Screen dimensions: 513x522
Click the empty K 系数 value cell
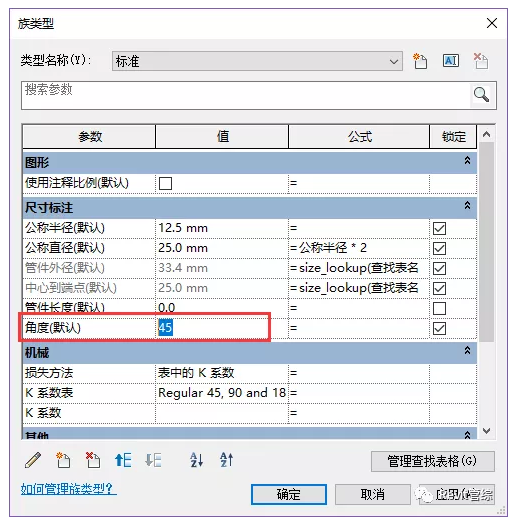pyautogui.click(x=222, y=413)
